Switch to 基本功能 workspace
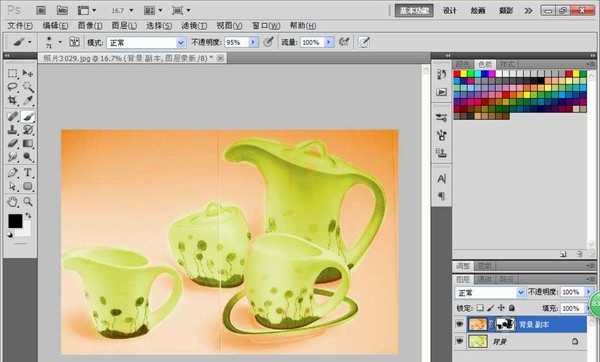This screenshot has width=600, height=362. coord(414,11)
